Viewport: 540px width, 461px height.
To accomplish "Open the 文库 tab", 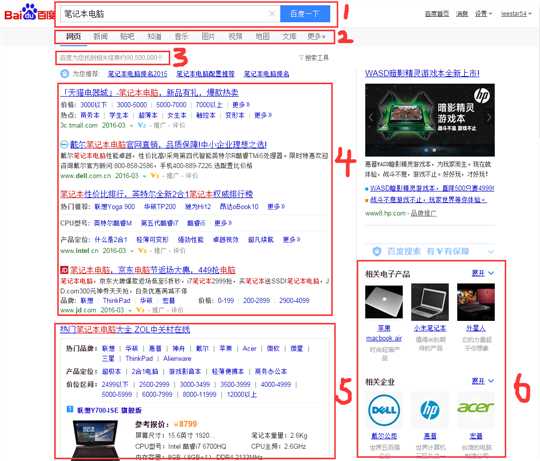I will tap(289, 36).
